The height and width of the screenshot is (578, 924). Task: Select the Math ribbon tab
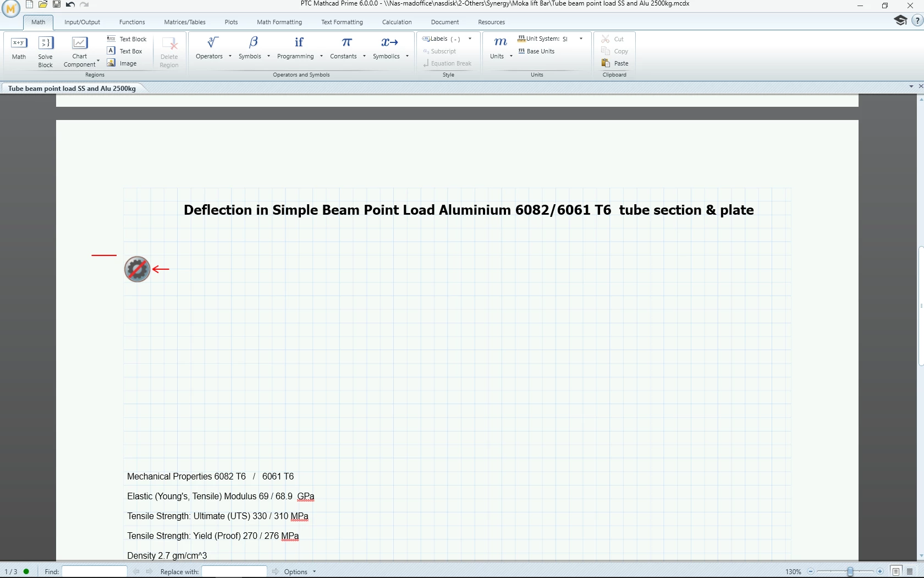38,22
